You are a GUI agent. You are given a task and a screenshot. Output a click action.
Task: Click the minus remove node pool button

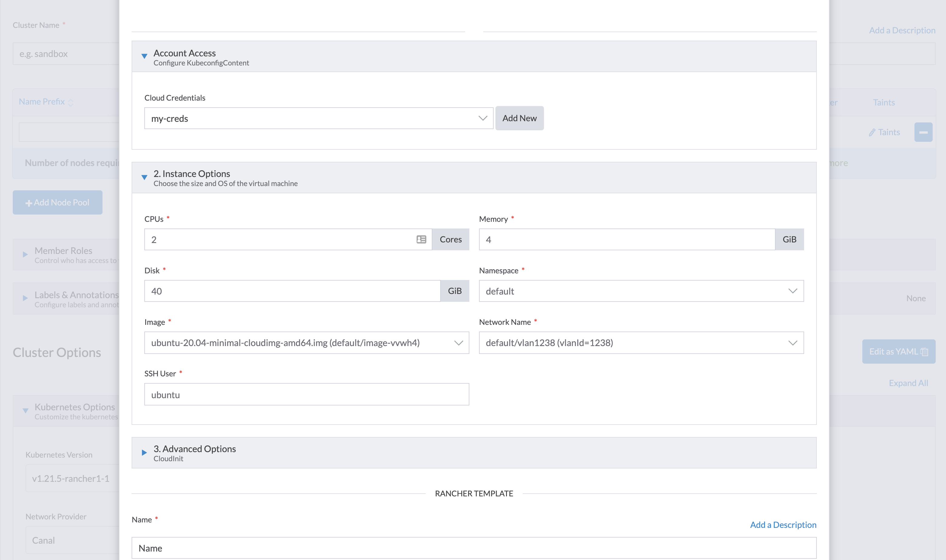pyautogui.click(x=923, y=132)
